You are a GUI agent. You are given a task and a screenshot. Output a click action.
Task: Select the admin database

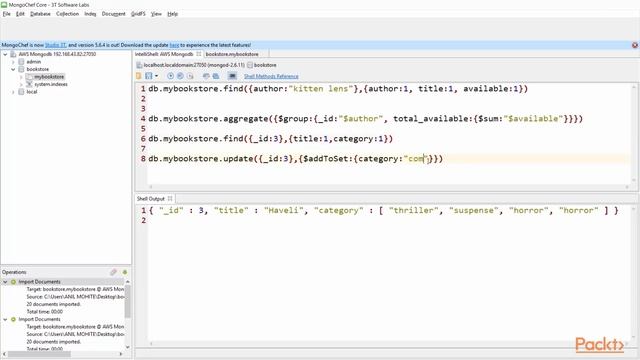[33, 62]
